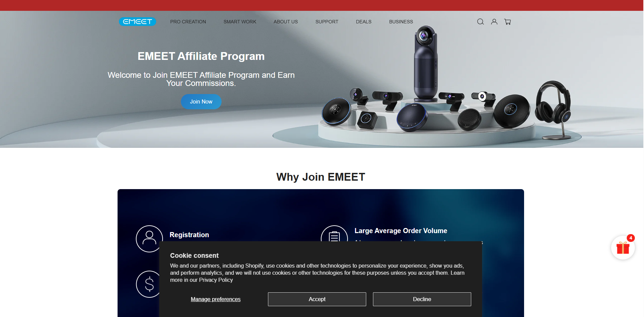The width and height of the screenshot is (644, 317).
Task: Open the shopping cart icon
Action: (x=507, y=22)
